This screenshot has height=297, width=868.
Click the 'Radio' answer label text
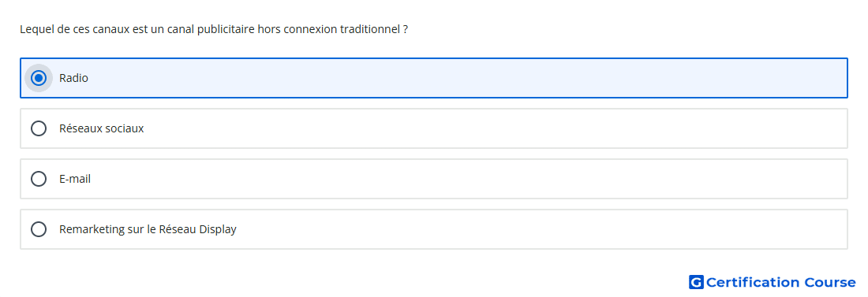(x=73, y=78)
